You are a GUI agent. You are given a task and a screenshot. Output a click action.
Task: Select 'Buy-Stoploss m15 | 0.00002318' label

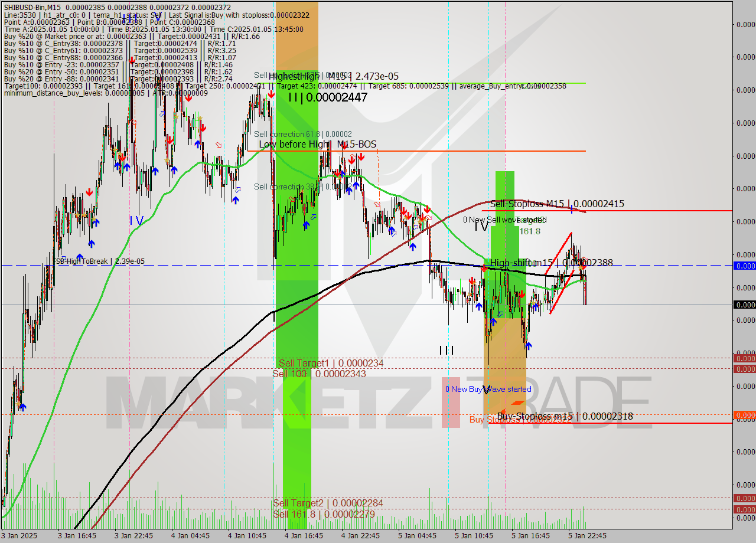(565, 416)
